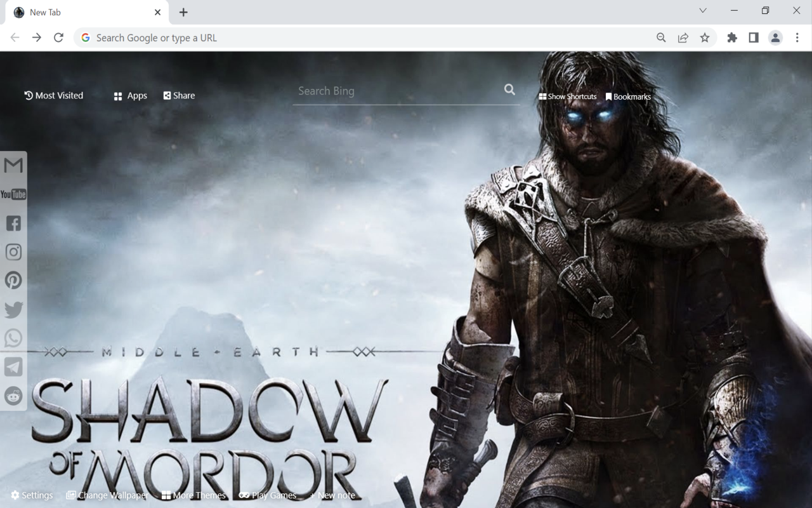This screenshot has height=508, width=812.
Task: Click the Bing search magnifier icon
Action: [x=509, y=90]
